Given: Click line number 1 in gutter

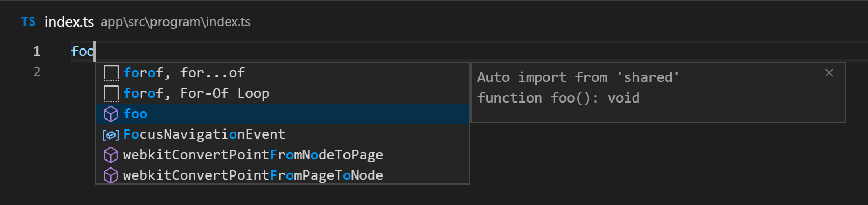Looking at the screenshot, I should tap(37, 51).
